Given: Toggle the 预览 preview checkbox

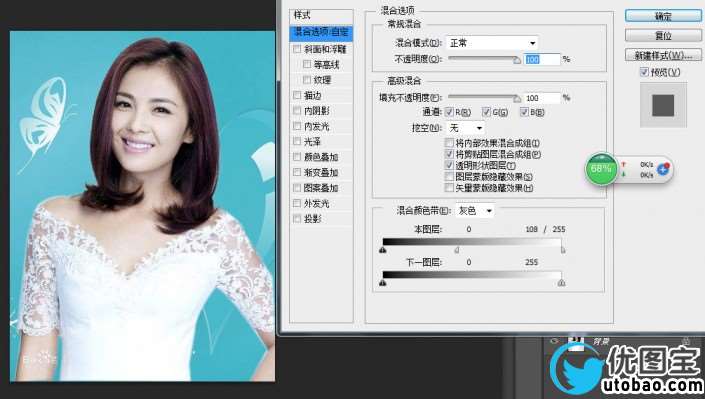Looking at the screenshot, I should pyautogui.click(x=644, y=72).
